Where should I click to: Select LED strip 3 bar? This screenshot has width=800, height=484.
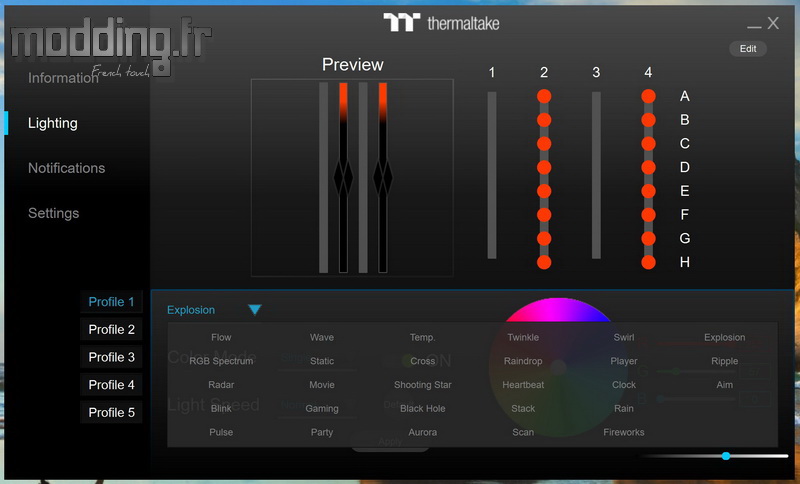596,175
